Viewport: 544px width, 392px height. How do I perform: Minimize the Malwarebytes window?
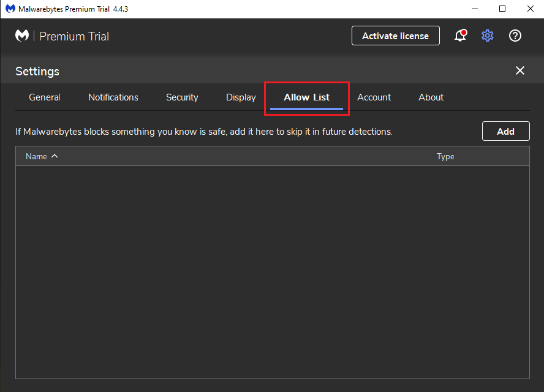475,9
